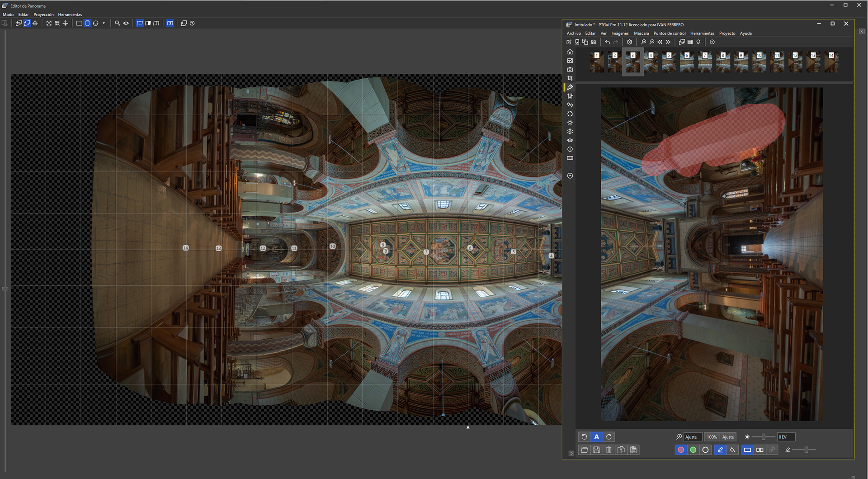Toggle image numbers display in Panorama Editor
This screenshot has height=479, width=868.
pos(170,23)
